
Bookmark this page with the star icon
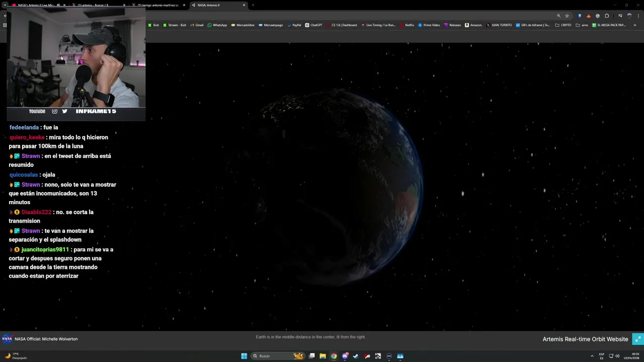click(567, 16)
